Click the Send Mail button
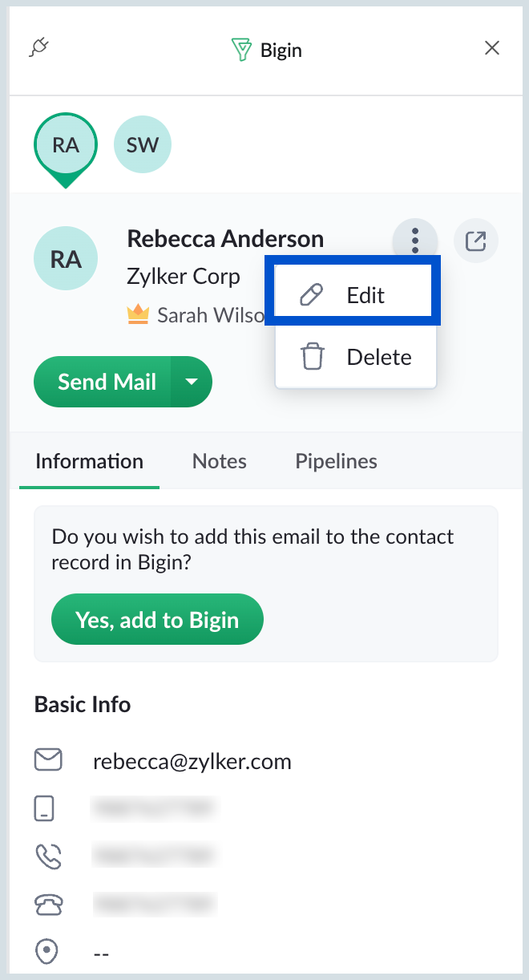This screenshot has width=529, height=980. point(103,382)
